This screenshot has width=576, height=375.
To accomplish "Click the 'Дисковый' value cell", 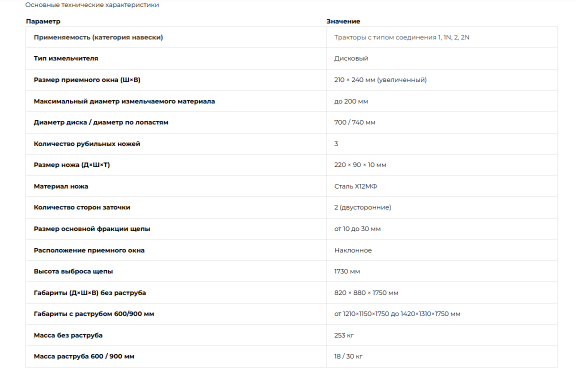I will click(351, 58).
